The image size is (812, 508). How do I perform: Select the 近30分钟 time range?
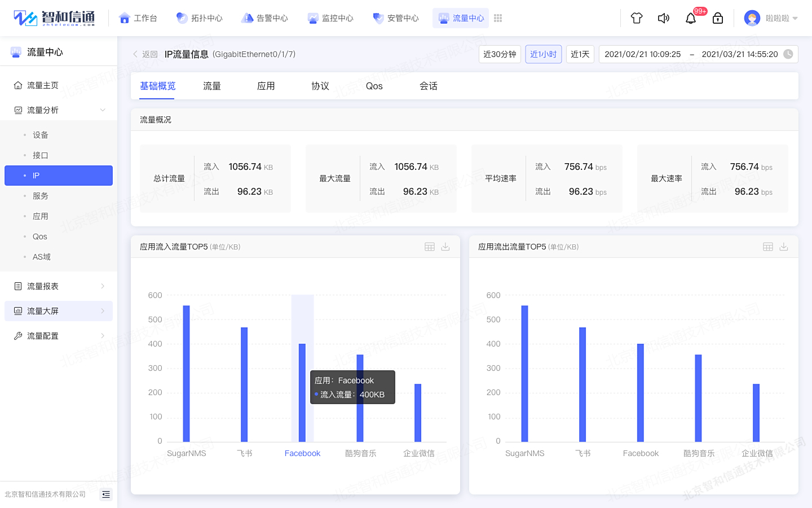point(500,54)
